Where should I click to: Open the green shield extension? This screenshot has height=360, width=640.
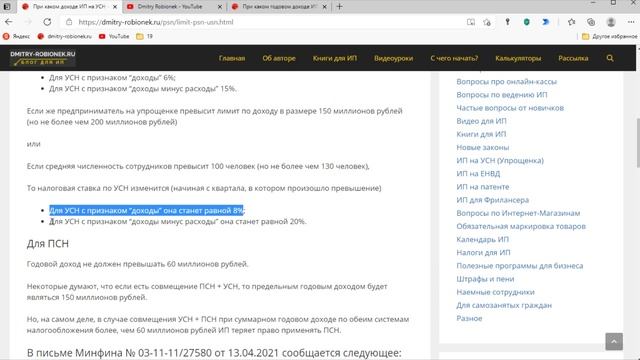point(527,22)
